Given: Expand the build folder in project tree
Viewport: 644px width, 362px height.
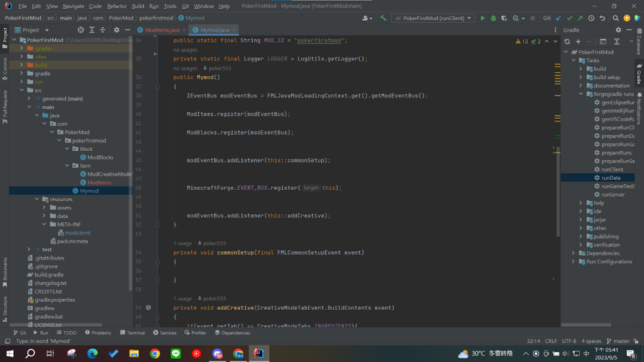Looking at the screenshot, I should click(21, 65).
